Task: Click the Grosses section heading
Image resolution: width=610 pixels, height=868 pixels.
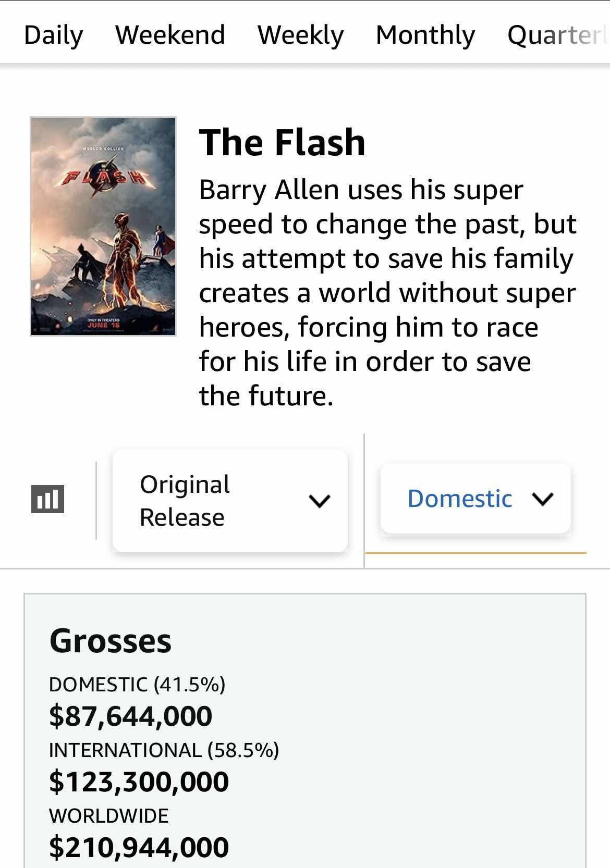Action: 111,640
